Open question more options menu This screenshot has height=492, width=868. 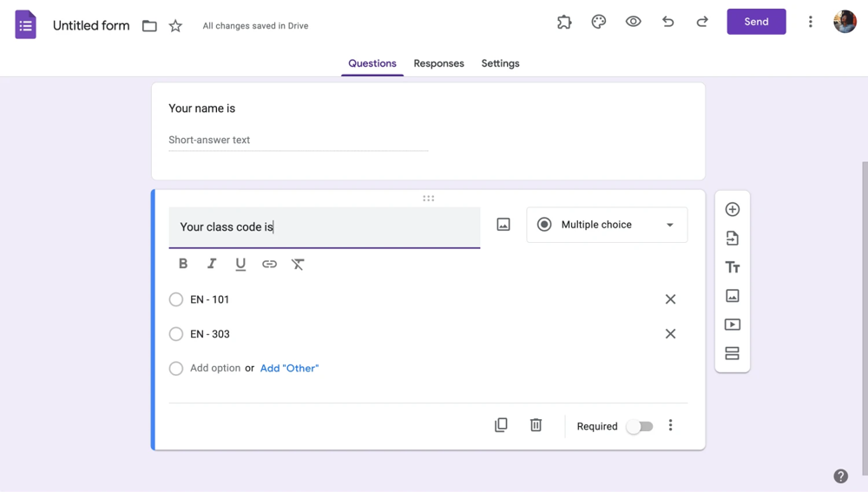pyautogui.click(x=670, y=425)
